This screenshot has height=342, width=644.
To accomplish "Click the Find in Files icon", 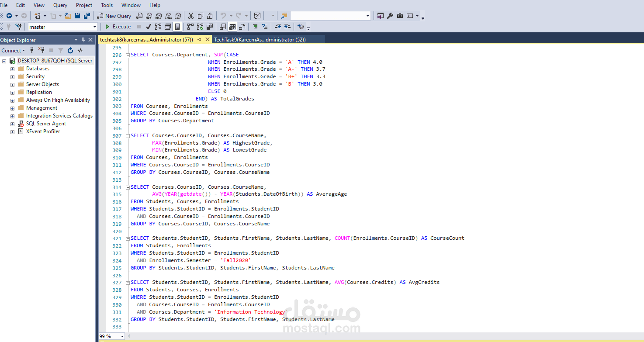I will click(x=284, y=16).
